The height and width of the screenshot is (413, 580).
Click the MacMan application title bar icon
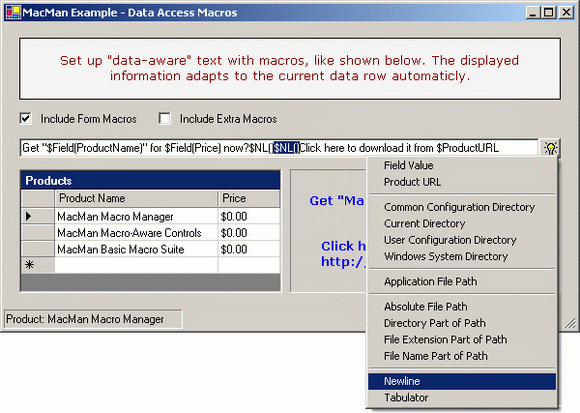pos(13,12)
